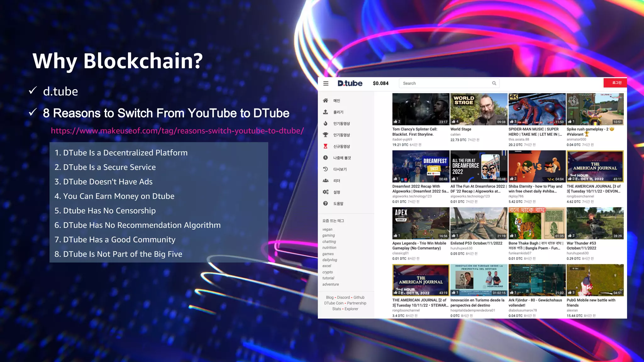This screenshot has width=644, height=362.
Task: Open the Blog footer link
Action: coord(330,297)
